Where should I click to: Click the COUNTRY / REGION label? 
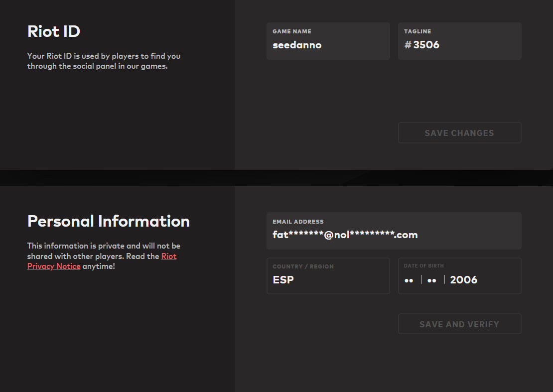tap(303, 266)
